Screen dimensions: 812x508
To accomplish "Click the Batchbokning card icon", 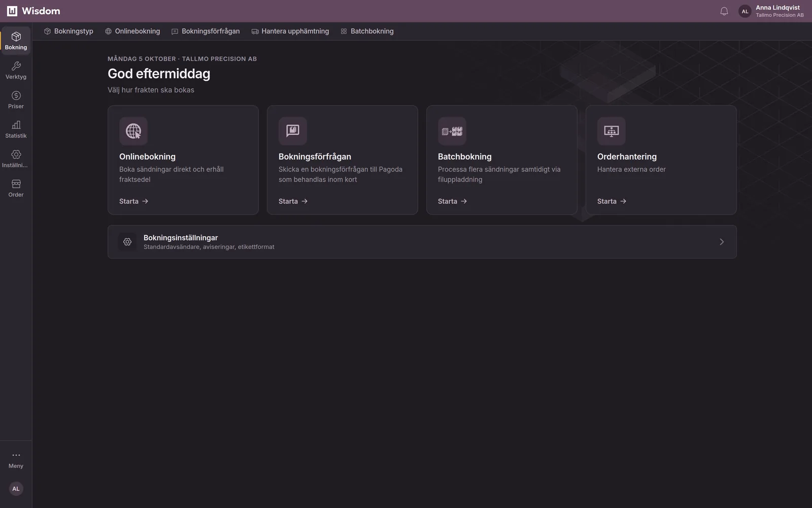I will click(x=452, y=131).
